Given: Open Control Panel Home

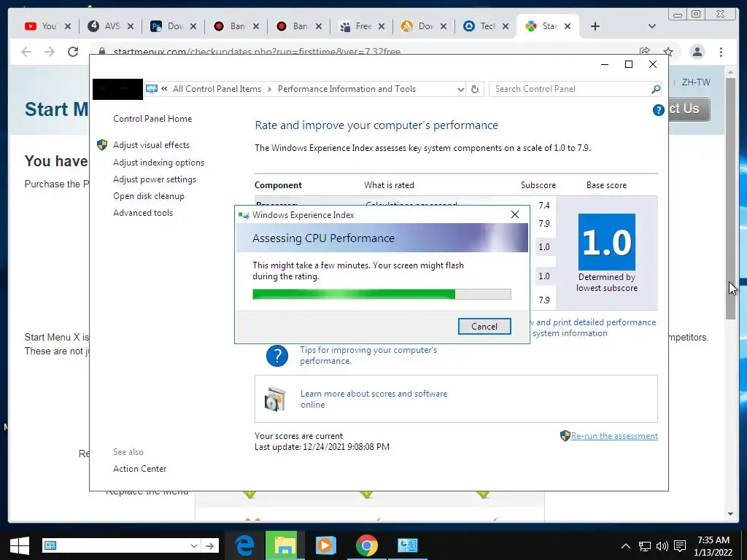Looking at the screenshot, I should click(x=152, y=119).
